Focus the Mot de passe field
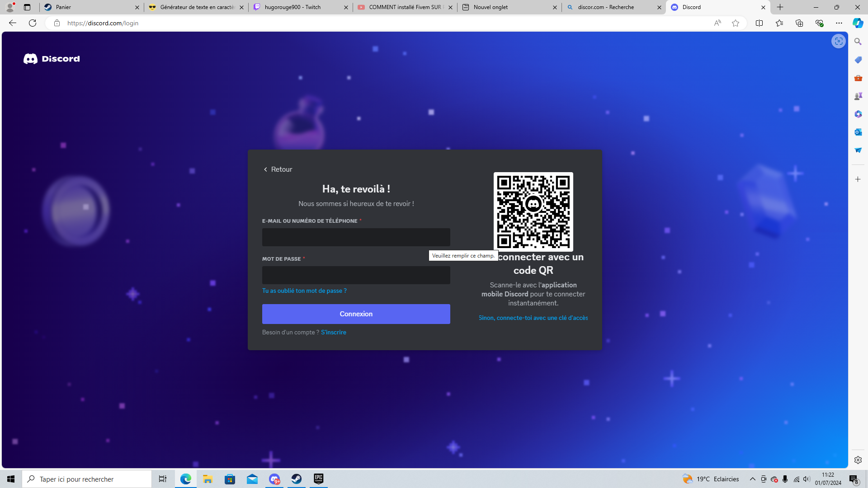Image resolution: width=868 pixels, height=488 pixels. (356, 275)
